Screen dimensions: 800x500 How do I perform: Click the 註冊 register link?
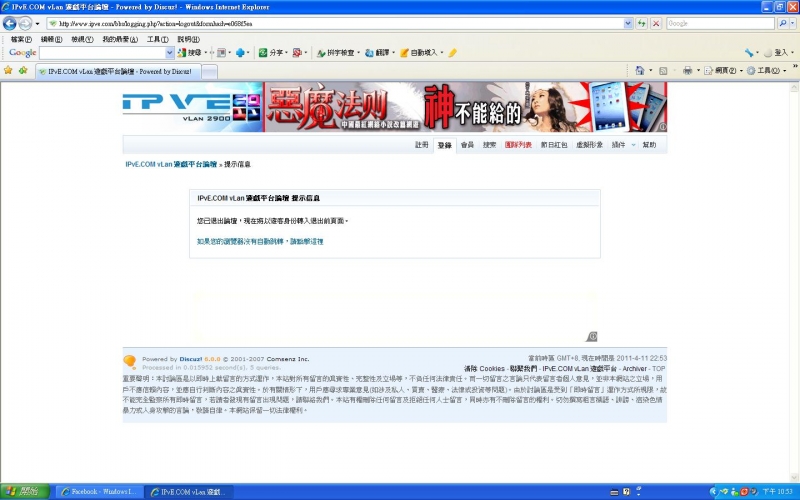[421, 145]
